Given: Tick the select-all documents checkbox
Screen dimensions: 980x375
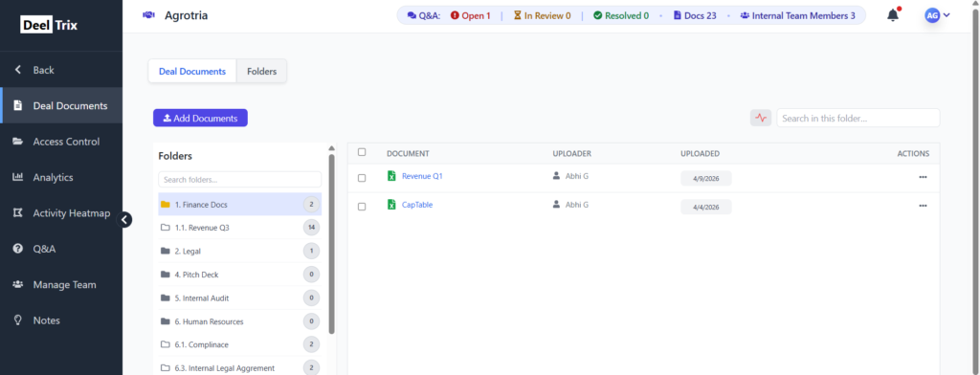Looking at the screenshot, I should (x=362, y=152).
